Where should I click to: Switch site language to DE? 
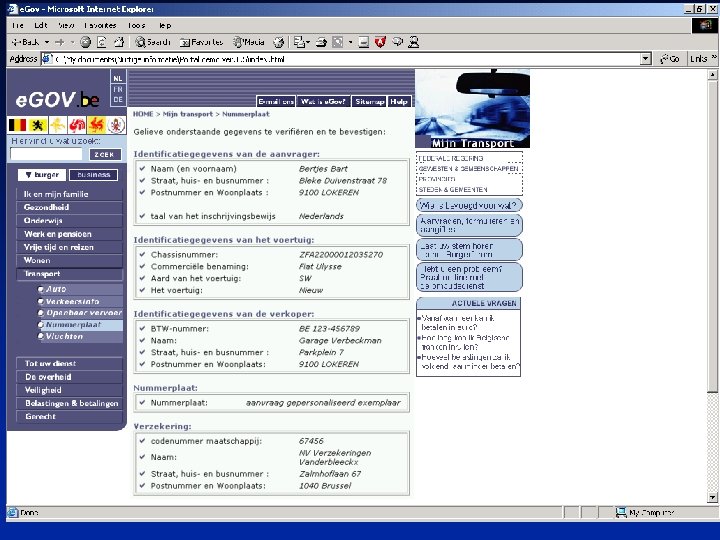coord(118,100)
